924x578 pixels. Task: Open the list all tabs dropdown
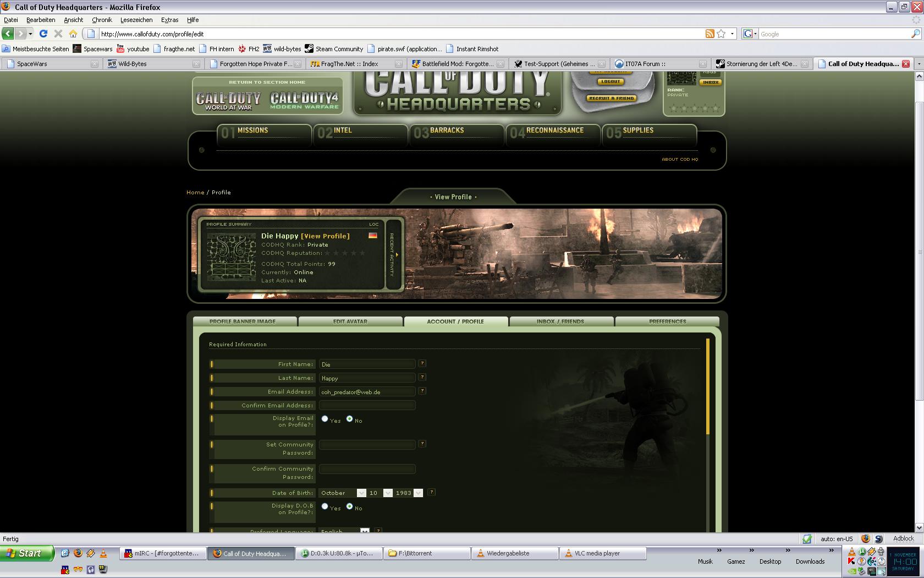coord(919,64)
